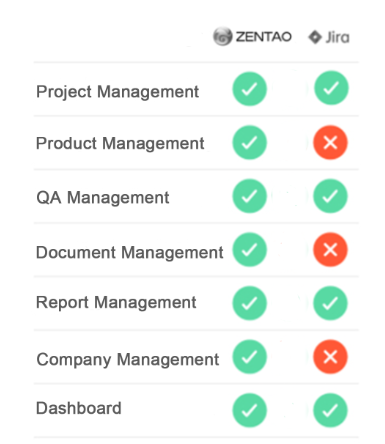This screenshot has width=385, height=444.
Task: Click Jira's red cross for Company Management
Action: [x=330, y=357]
